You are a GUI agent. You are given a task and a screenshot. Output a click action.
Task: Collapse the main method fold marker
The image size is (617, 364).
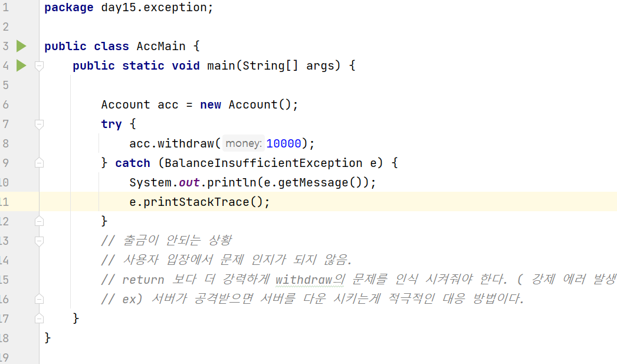point(39,65)
